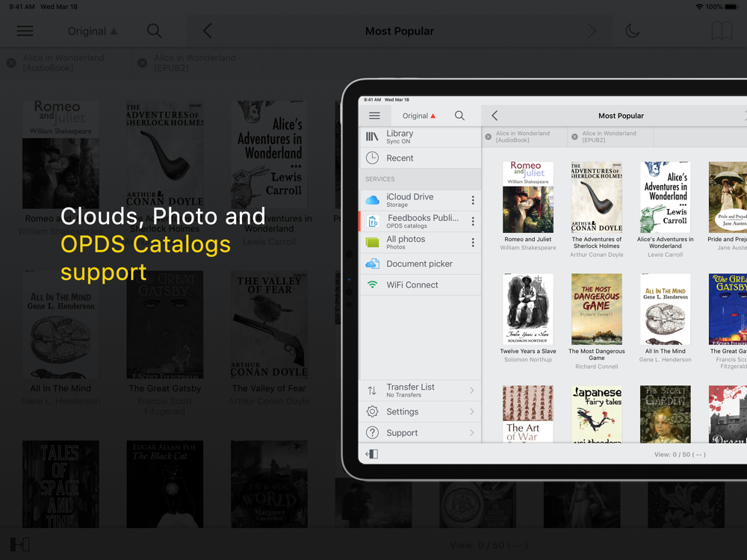Open Japanese Fairy Tales cover
The image size is (747, 560).
pyautogui.click(x=596, y=414)
